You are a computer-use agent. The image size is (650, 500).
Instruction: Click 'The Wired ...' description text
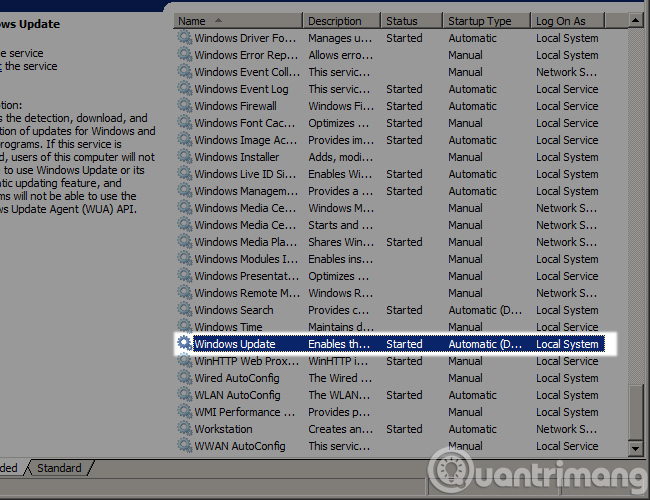(340, 378)
